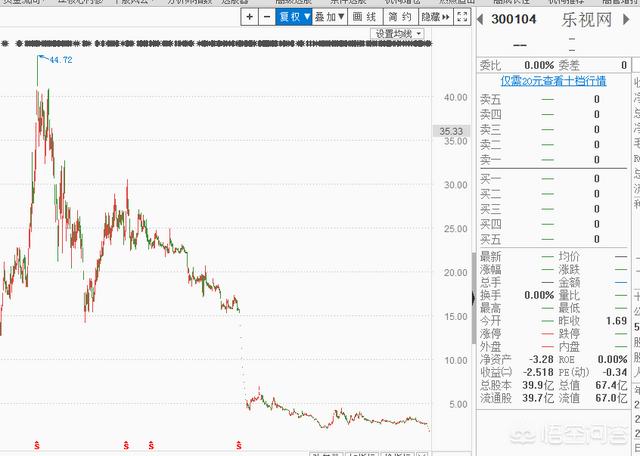Screen dimensions: 640x456
Task: Select the 买一 order book row
Action: (x=553, y=178)
